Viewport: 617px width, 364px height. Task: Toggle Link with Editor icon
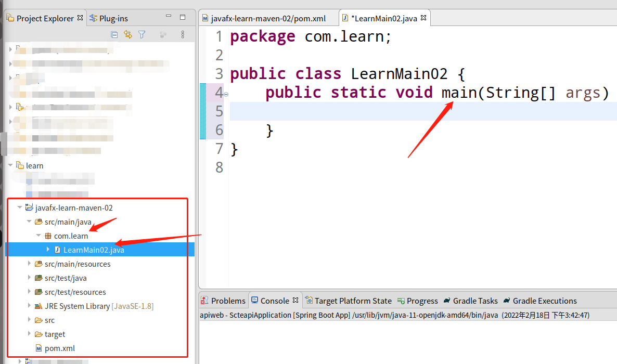(128, 35)
